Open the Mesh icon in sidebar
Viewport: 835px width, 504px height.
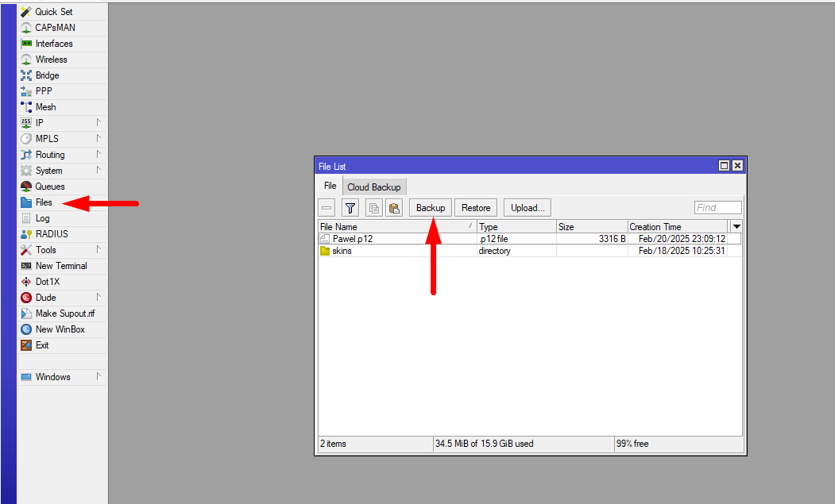(26, 107)
